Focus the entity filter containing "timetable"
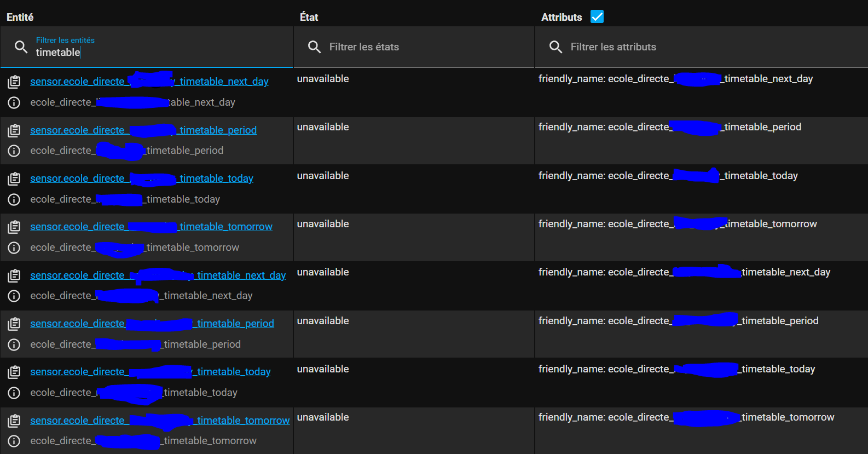Screen dimensions: 868x454 [x=159, y=53]
